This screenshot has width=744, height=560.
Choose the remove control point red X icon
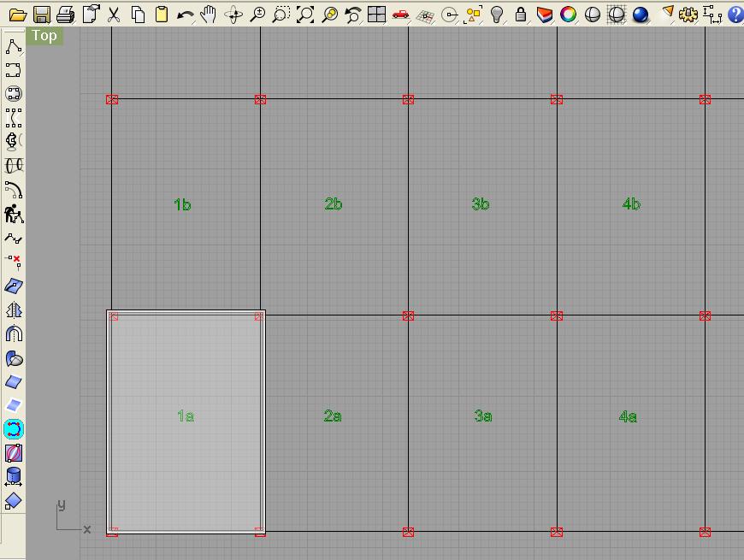tap(14, 262)
